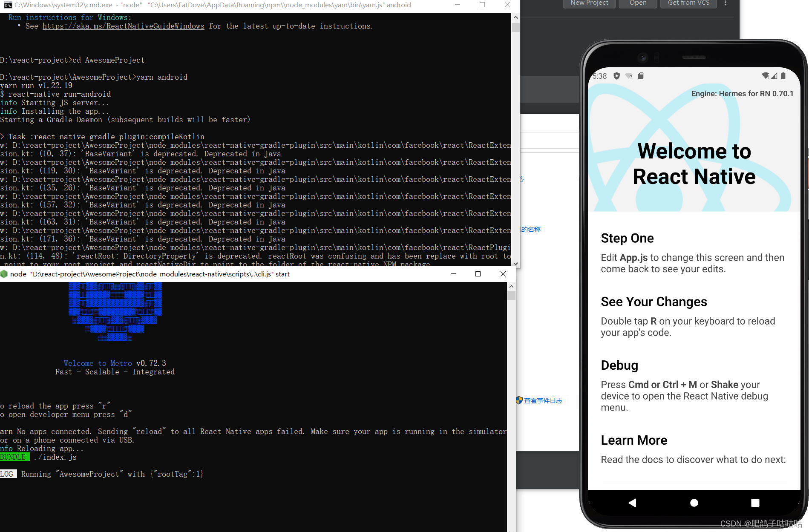809x532 pixels.
Task: Click the three-dot menu in Android Studio
Action: coord(725,3)
